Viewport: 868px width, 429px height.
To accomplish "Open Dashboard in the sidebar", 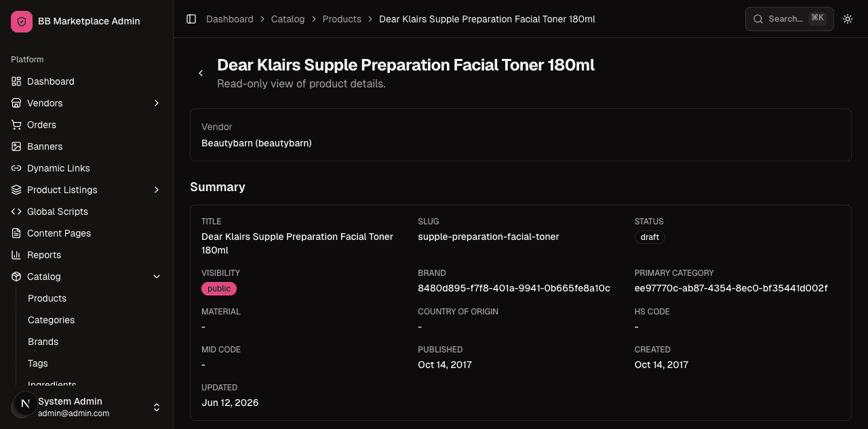I will point(87,81).
